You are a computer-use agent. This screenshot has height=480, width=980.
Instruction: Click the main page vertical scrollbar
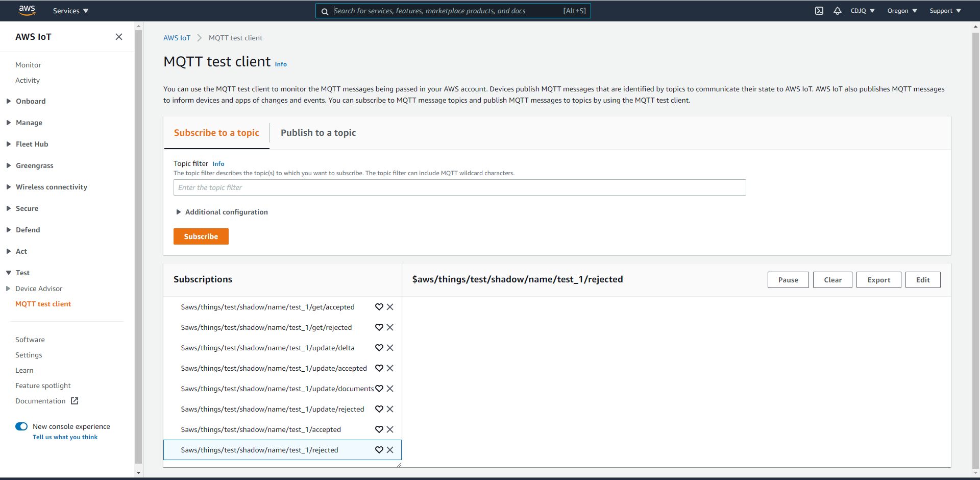point(975,250)
